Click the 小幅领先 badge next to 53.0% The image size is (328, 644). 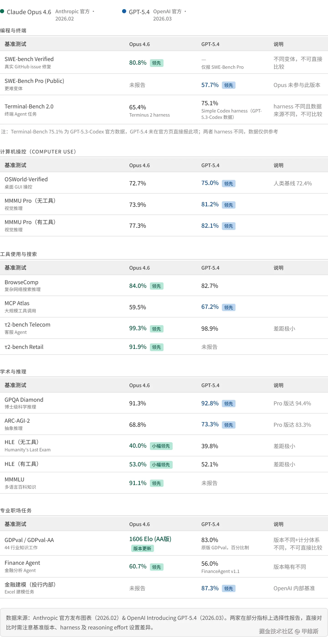point(161,465)
